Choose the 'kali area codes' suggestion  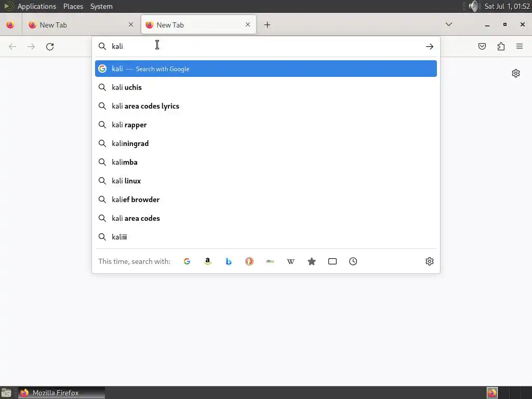coord(266,218)
